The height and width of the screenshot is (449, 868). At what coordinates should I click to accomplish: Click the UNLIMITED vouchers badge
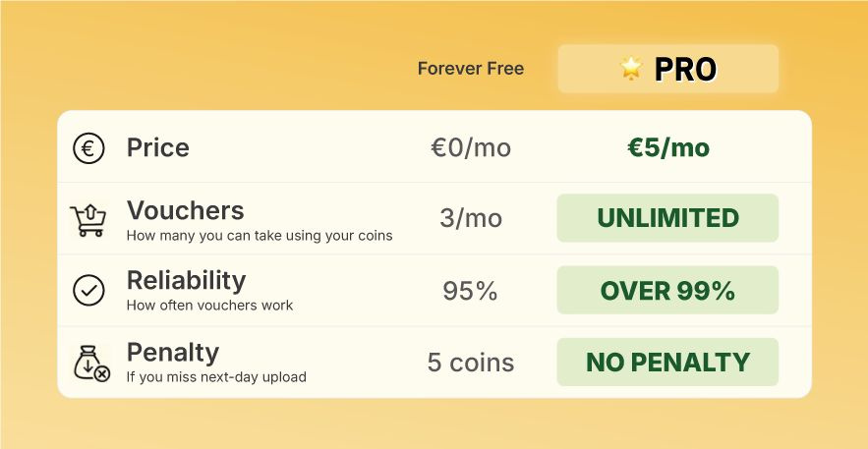tap(667, 218)
